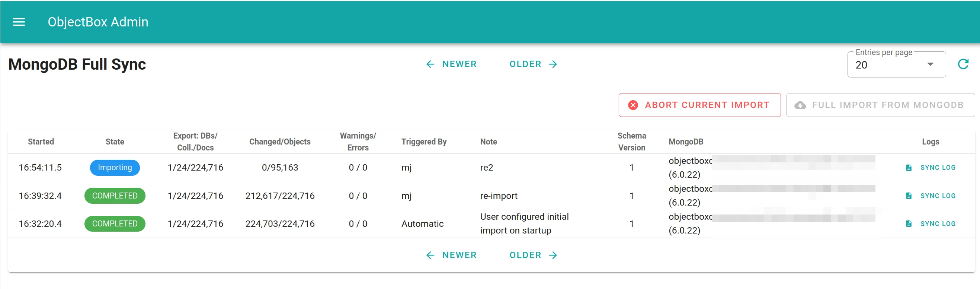Open the Entries per page dropdown
Image resolution: width=980 pixels, height=289 pixels.
coord(896,65)
